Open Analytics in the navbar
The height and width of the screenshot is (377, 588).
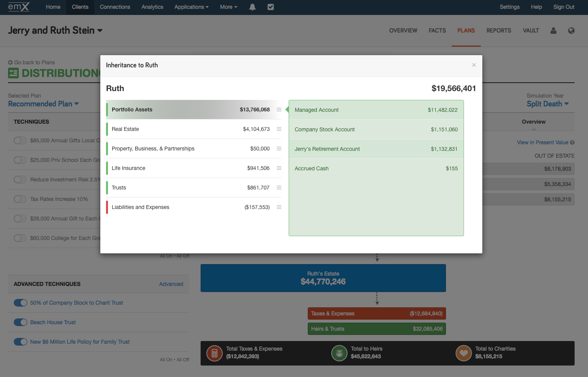click(152, 7)
